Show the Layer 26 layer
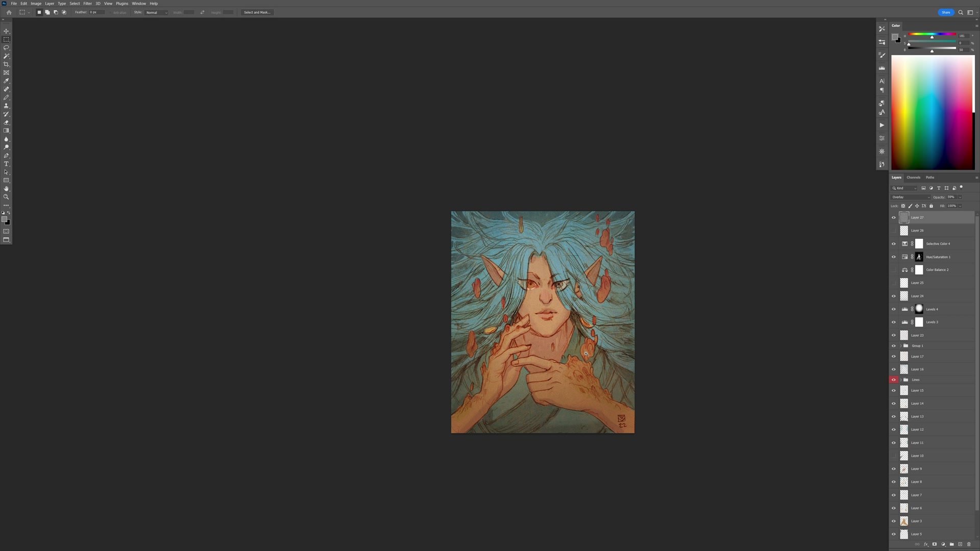Viewport: 980px width, 551px height. [x=893, y=230]
